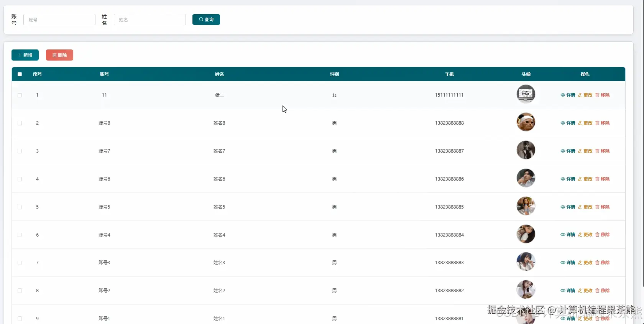Click 移除 remove for 账号3 row
The height and width of the screenshot is (324, 644).
(603, 263)
